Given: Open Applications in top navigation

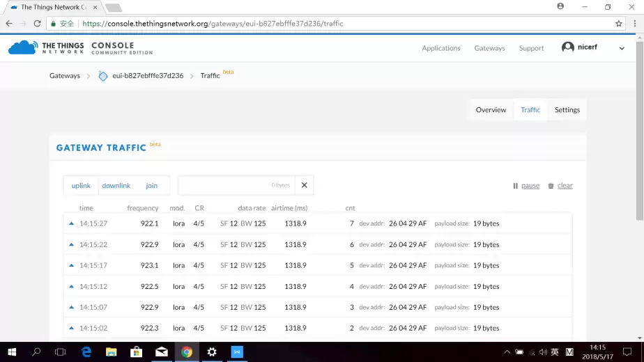Looking at the screenshot, I should pos(440,48).
